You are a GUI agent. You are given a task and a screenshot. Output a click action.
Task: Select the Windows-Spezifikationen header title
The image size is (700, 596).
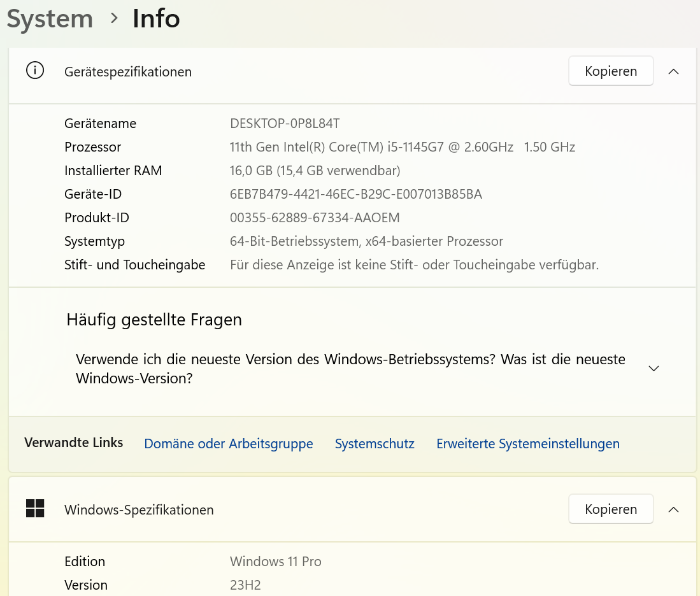point(139,510)
